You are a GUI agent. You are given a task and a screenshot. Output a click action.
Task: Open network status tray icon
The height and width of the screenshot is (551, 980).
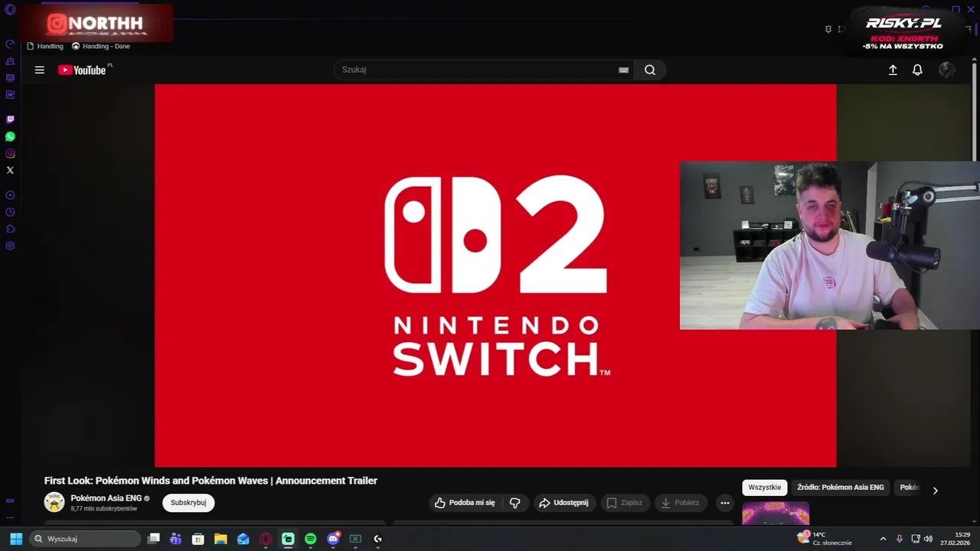[915, 539]
